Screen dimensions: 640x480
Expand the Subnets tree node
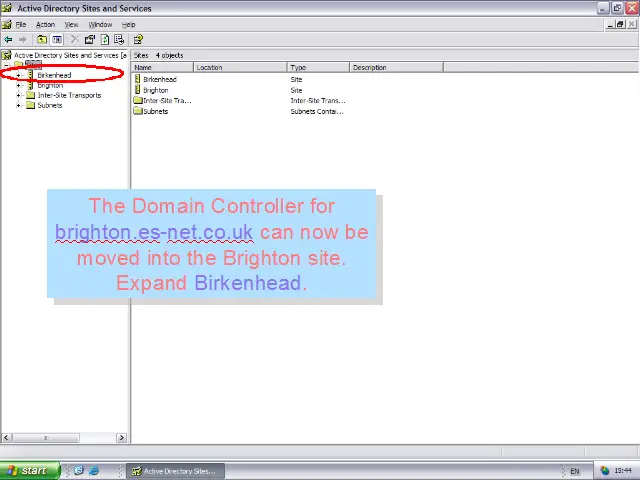[x=18, y=105]
